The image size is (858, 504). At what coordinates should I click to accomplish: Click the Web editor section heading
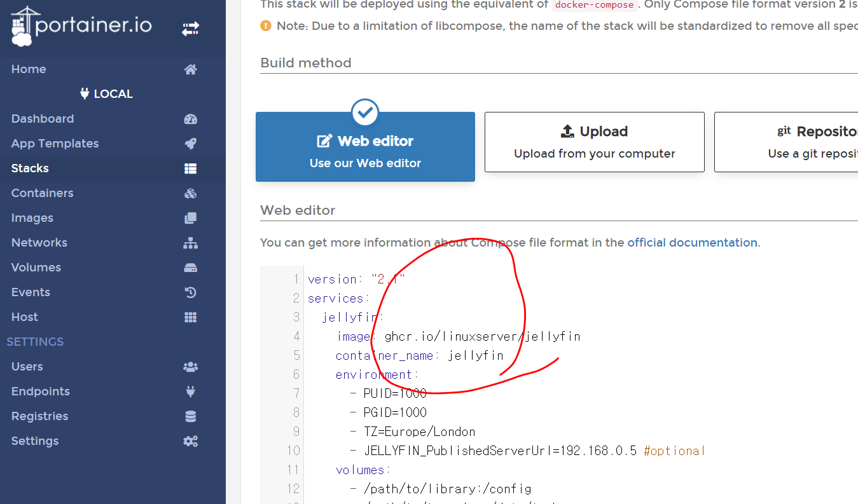coord(298,210)
